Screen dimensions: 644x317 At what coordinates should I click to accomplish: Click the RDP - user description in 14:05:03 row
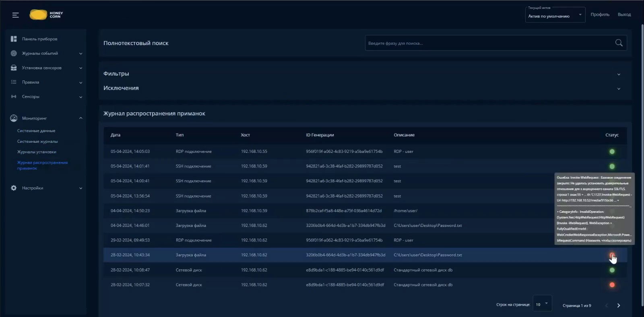tap(403, 152)
